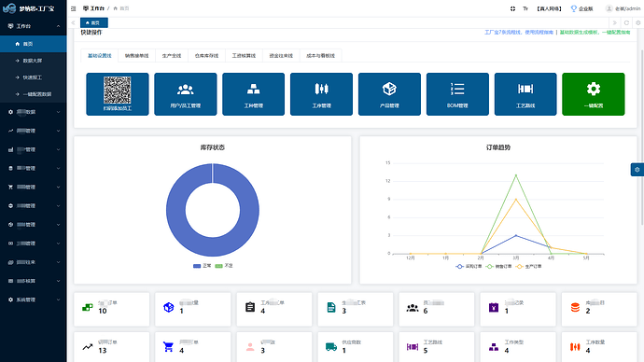Viewport: 644px width, 362px height.
Task: Click clipboard icon on card showing 4
Action: tap(250, 307)
